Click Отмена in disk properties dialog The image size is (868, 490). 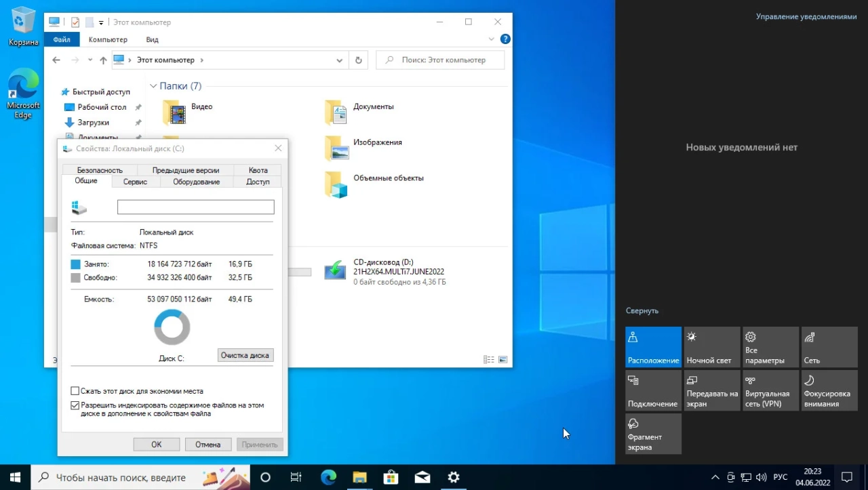208,445
